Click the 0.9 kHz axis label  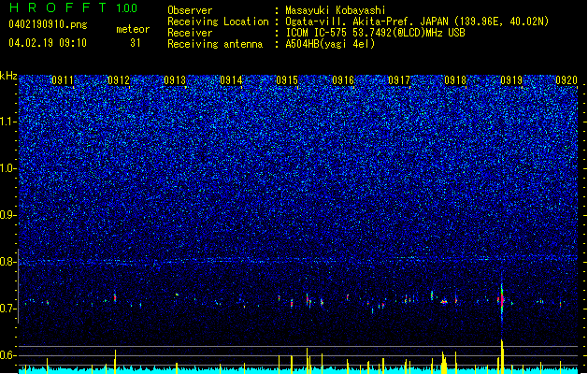click(x=8, y=215)
